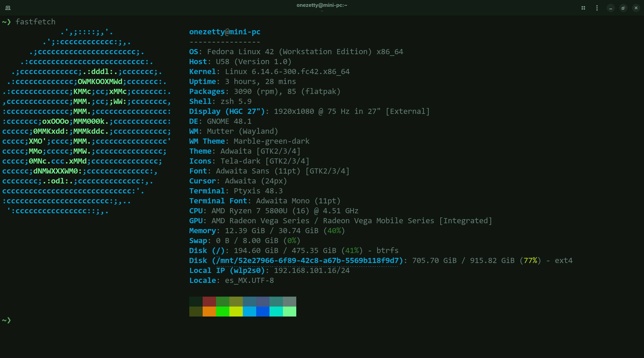The width and height of the screenshot is (644, 358).
Task: Open the tab overview grid
Action: [x=583, y=8]
